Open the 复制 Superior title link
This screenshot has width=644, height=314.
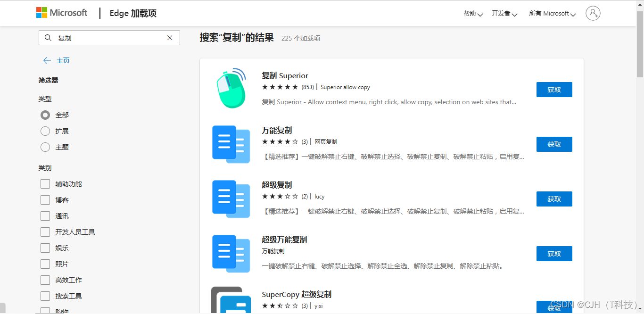[x=285, y=75]
